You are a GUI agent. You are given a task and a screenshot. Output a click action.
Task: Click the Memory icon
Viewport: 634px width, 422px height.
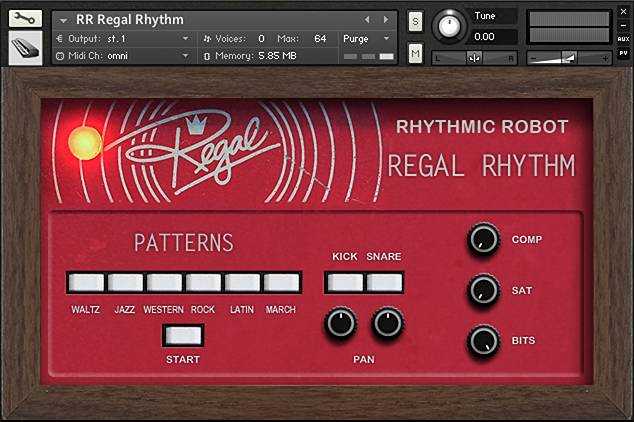(207, 56)
